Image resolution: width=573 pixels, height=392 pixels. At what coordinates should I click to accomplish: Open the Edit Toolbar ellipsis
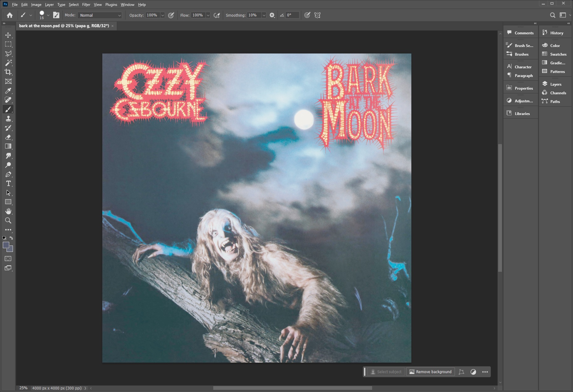tap(8, 230)
